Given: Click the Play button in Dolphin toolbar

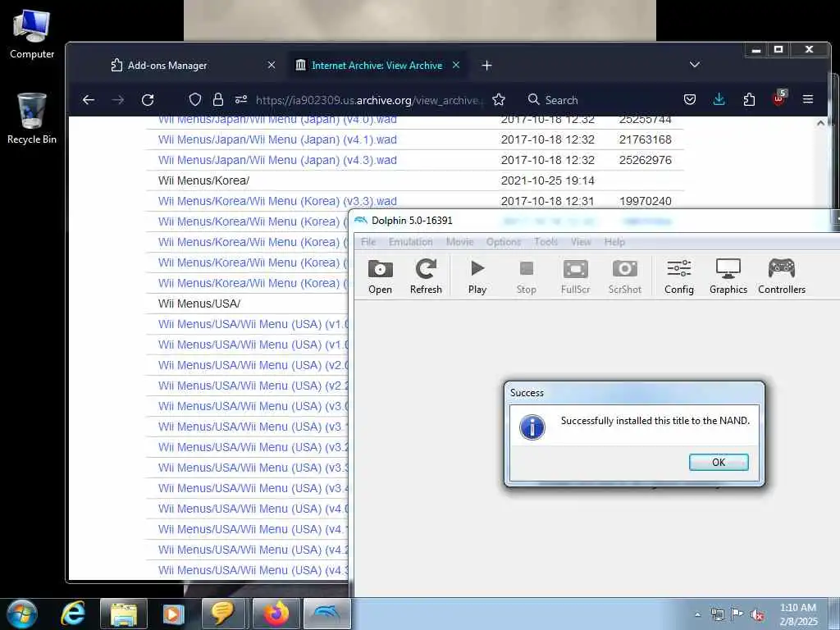Looking at the screenshot, I should (477, 276).
